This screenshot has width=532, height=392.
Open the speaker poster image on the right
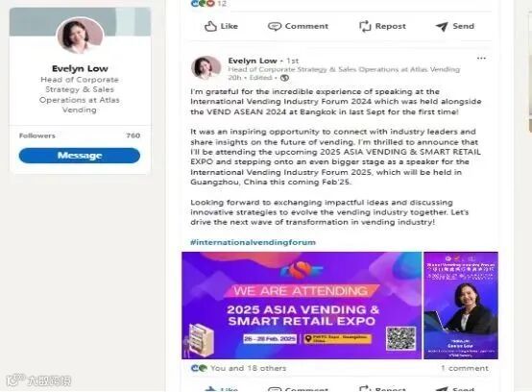pyautogui.click(x=461, y=306)
